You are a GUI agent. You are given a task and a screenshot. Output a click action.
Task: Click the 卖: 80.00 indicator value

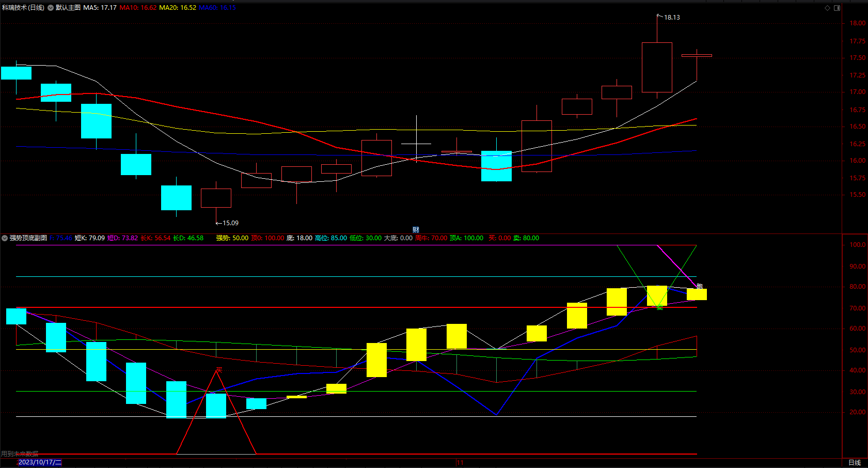pyautogui.click(x=527, y=238)
